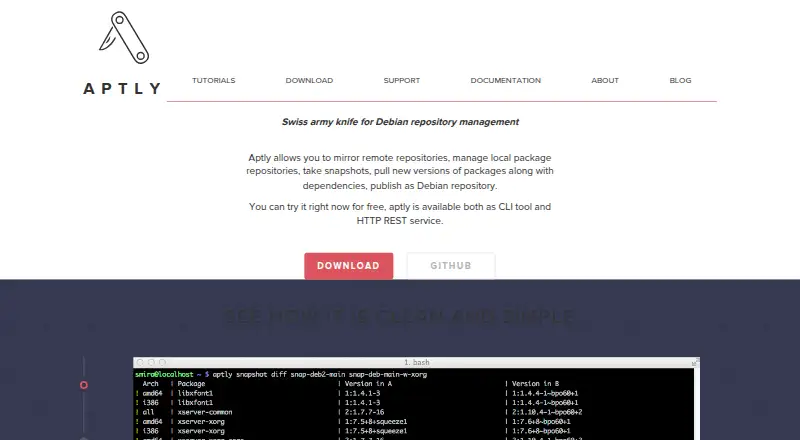
Task: Select the red circle timeline marker
Action: point(84,385)
